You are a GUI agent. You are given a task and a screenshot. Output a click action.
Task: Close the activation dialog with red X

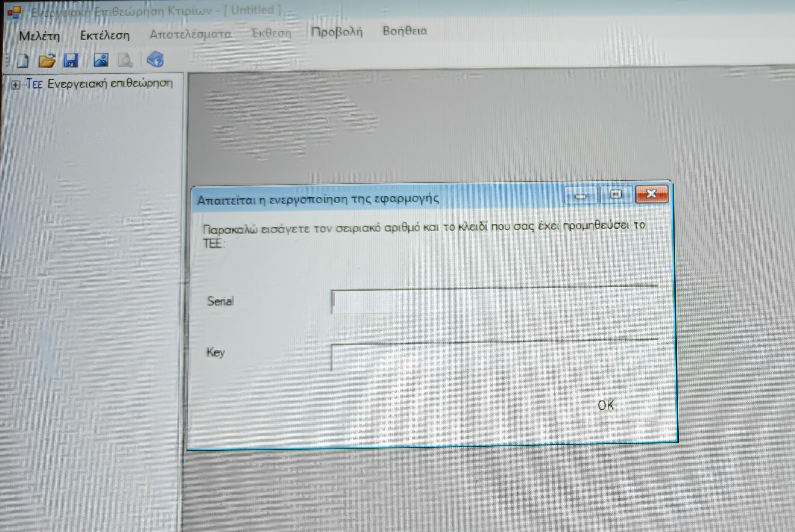tap(651, 194)
